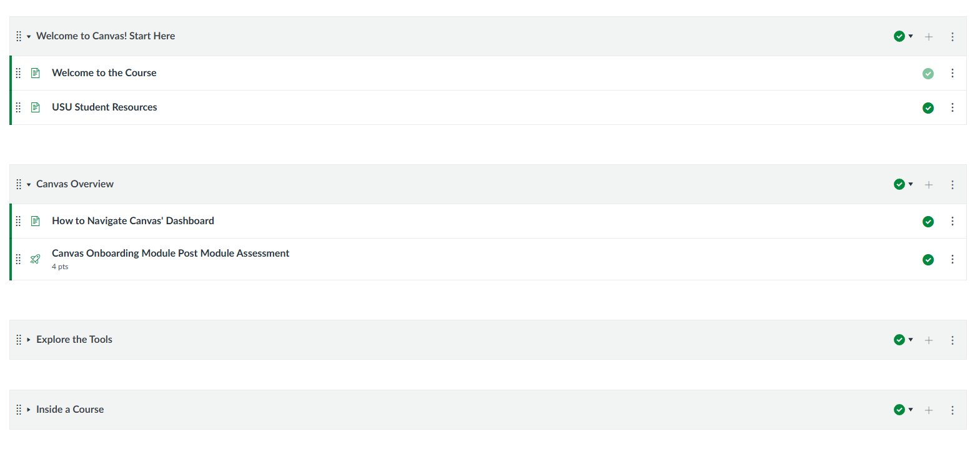Open the options menu for the Canvas Overview module
The width and height of the screenshot is (980, 454).
953,185
